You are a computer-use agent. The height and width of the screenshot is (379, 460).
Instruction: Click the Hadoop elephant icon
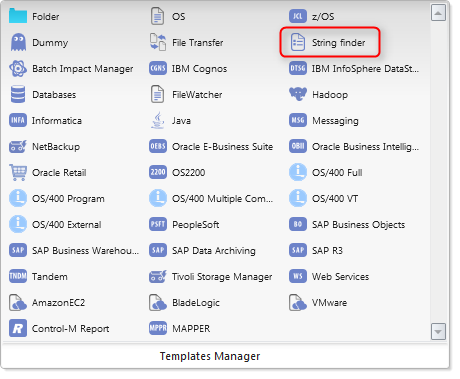(x=298, y=94)
